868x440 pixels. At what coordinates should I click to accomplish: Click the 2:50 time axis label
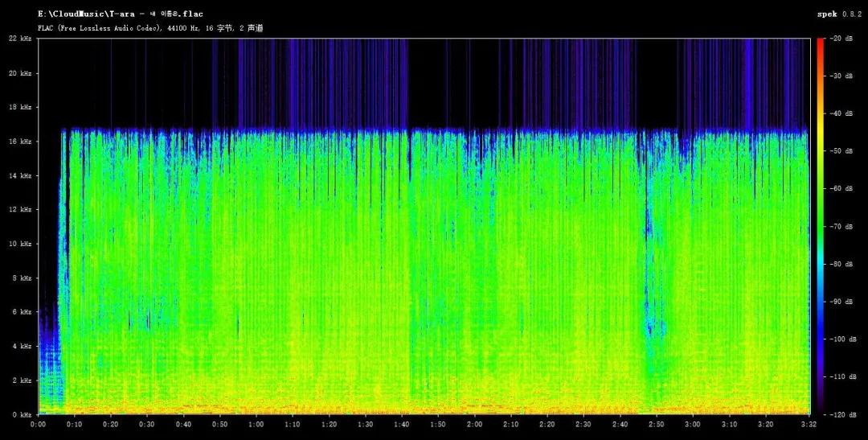click(656, 425)
